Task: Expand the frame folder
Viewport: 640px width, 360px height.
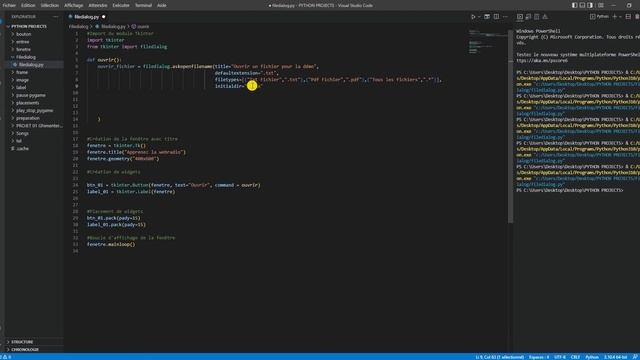Action: click(22, 72)
